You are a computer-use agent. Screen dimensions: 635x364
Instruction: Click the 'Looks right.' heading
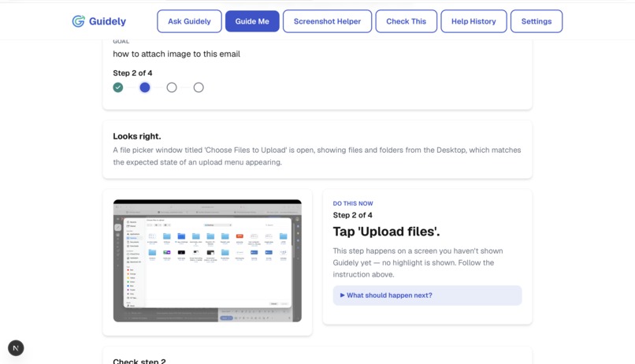point(137,136)
